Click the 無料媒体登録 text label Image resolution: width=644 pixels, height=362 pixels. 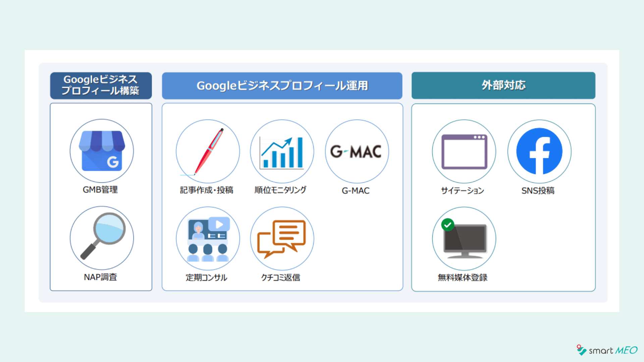(462, 278)
